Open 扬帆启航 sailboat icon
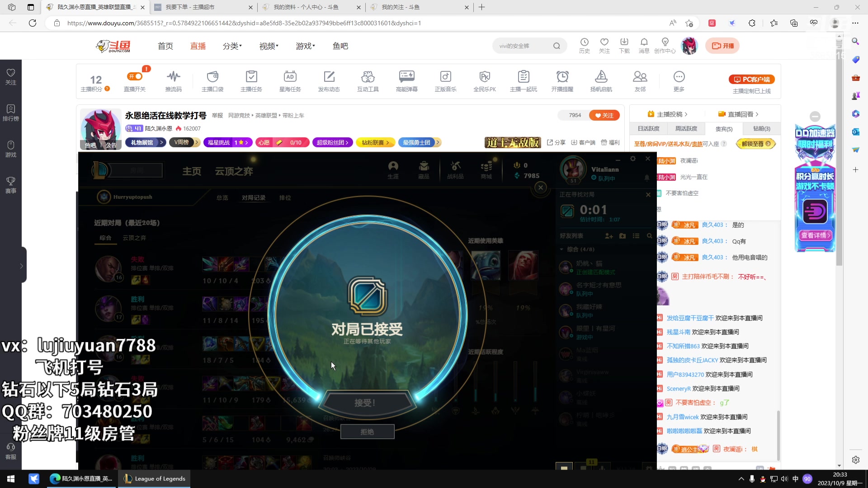Screen dimensions: 868x488 (x=601, y=81)
